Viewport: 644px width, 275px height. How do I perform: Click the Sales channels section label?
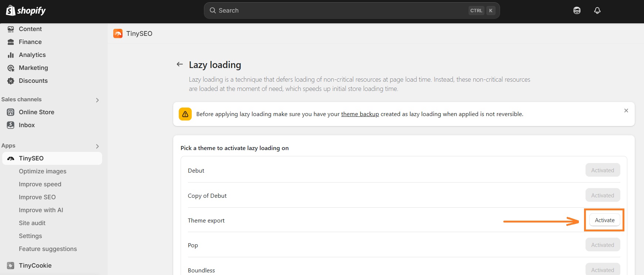(x=21, y=99)
